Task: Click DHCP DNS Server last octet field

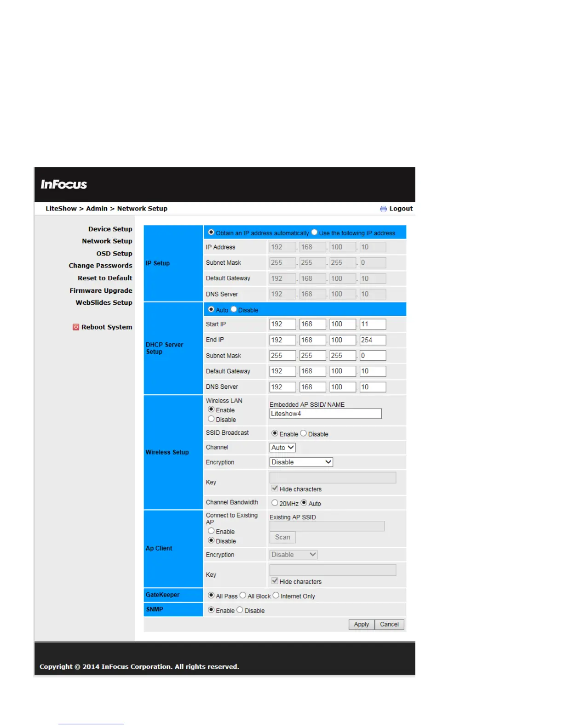Action: [373, 387]
